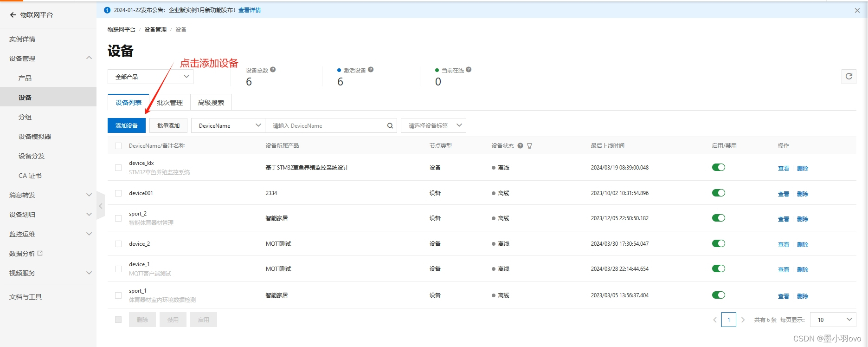
Task: Switch to the 批次管理 tab
Action: click(170, 103)
